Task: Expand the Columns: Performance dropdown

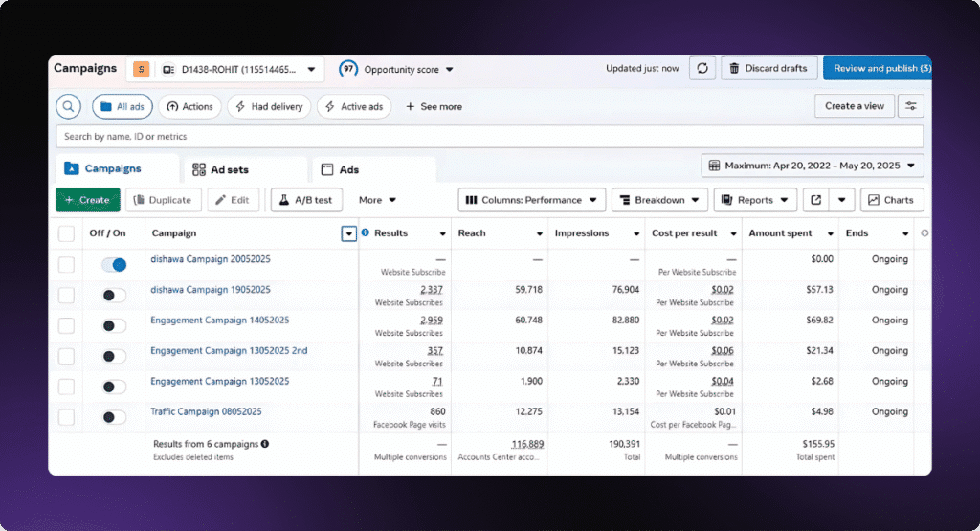Action: point(531,200)
